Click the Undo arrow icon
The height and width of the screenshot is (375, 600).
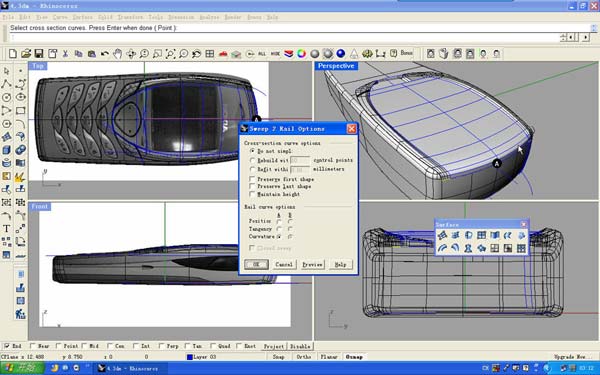(x=104, y=54)
